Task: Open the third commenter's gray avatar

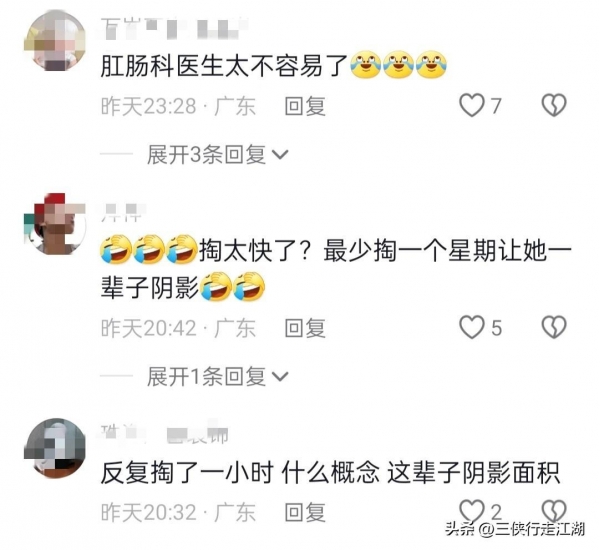Action: click(x=55, y=448)
